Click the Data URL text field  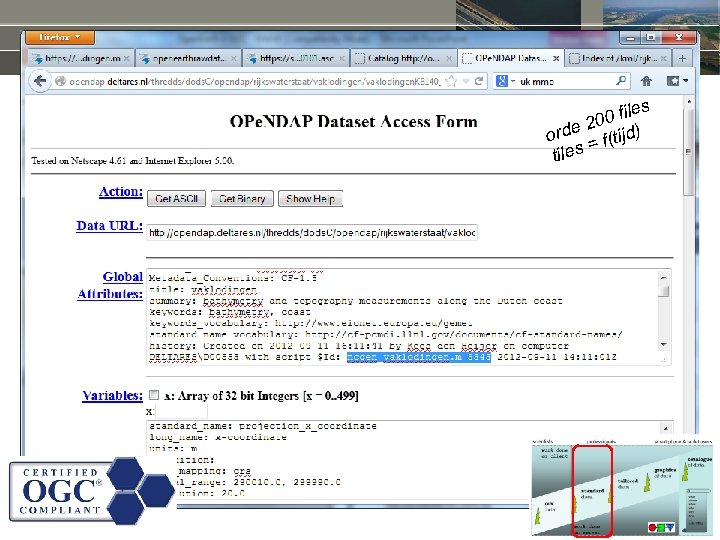point(312,232)
